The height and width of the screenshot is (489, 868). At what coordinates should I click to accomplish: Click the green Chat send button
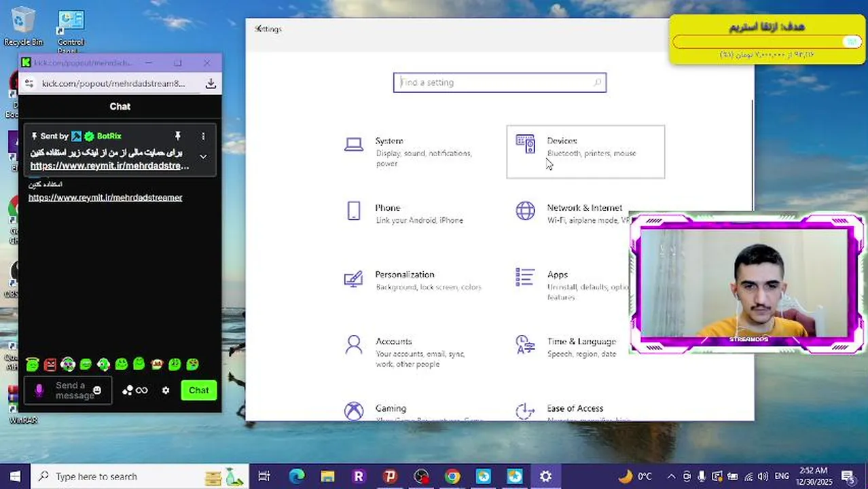point(198,391)
